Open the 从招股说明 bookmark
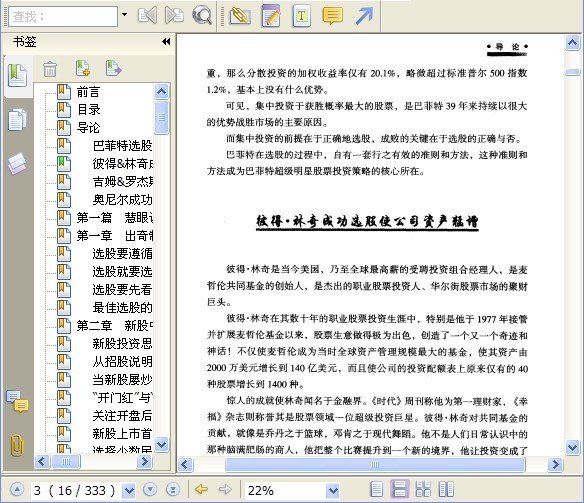 pyautogui.click(x=123, y=362)
